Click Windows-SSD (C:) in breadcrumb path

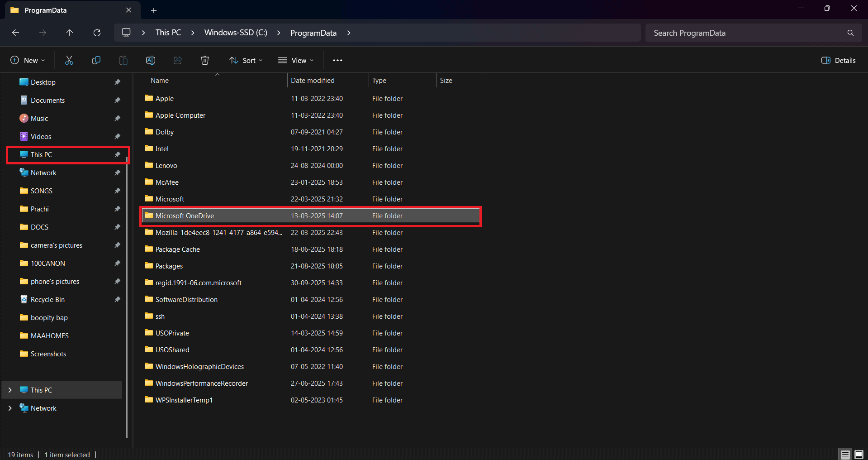tap(236, 33)
